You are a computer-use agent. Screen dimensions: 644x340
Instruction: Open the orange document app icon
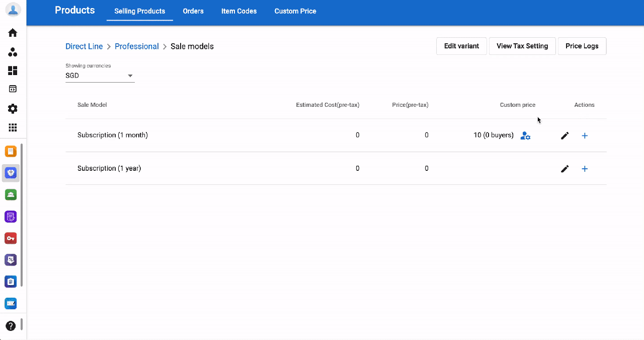11,151
